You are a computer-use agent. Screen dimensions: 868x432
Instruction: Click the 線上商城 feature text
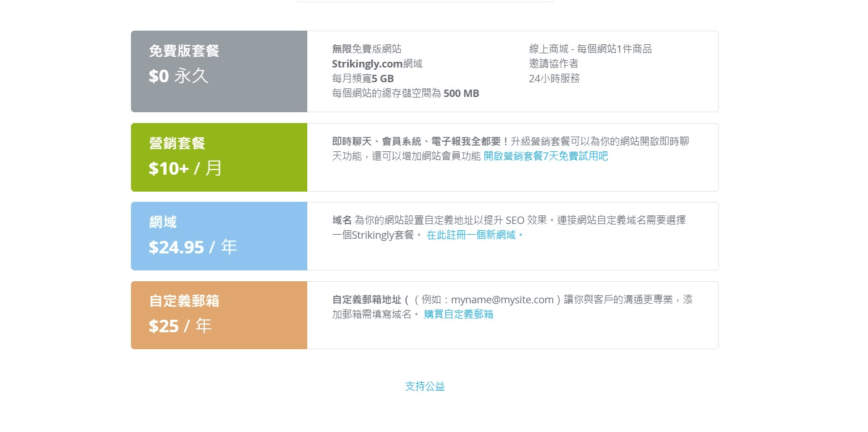point(590,49)
